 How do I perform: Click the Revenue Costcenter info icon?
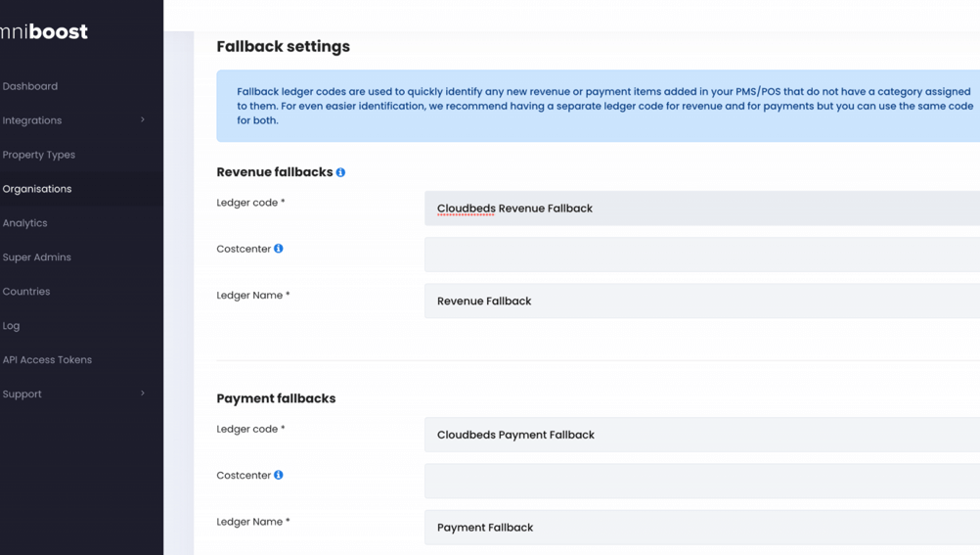point(279,249)
